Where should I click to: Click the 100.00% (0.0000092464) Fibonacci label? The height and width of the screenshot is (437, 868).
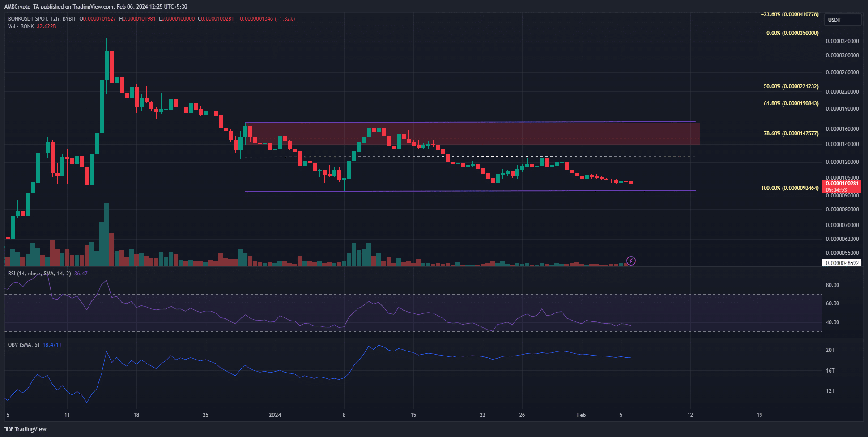pos(790,188)
